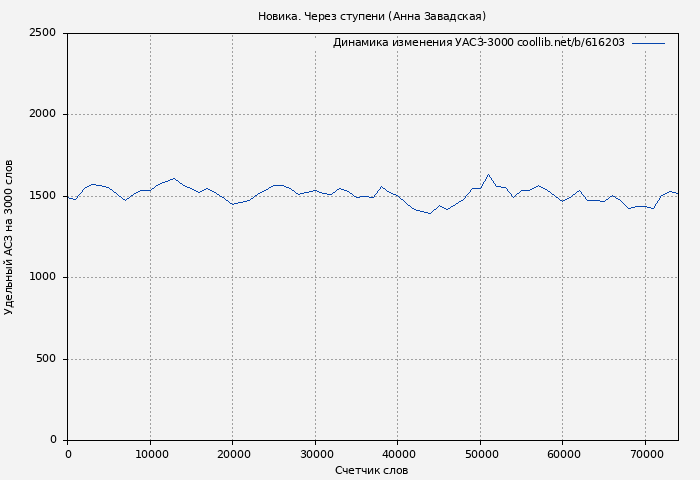This screenshot has height=480, width=700.
Task: Click the 40000 tick on the x-axis
Action: tap(398, 454)
